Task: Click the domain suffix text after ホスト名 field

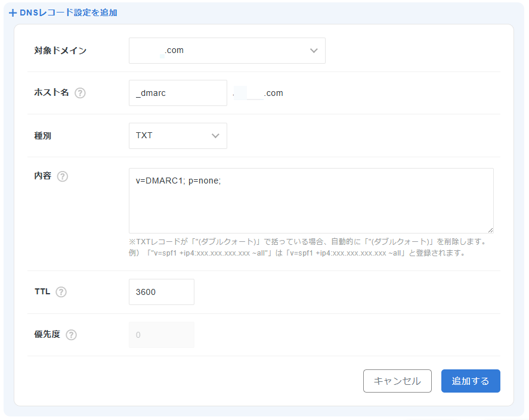Action: point(258,93)
